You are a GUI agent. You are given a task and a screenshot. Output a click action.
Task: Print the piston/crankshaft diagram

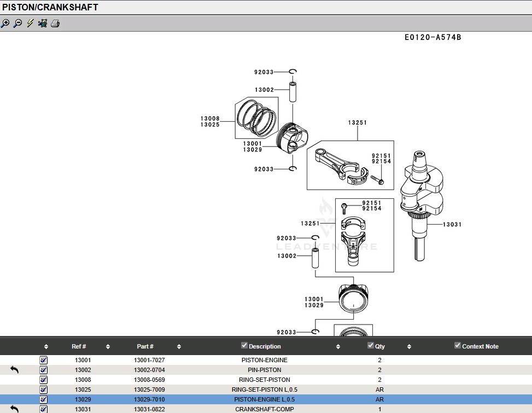coord(55,23)
